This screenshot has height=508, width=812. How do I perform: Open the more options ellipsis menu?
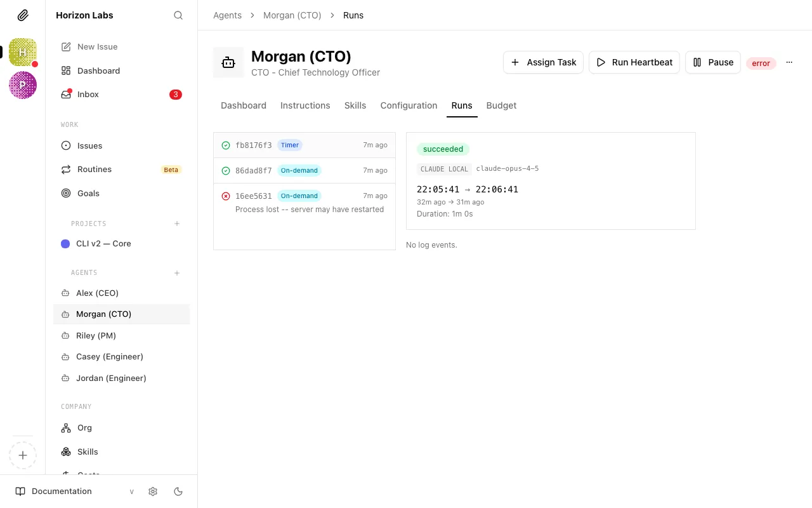coord(789,62)
